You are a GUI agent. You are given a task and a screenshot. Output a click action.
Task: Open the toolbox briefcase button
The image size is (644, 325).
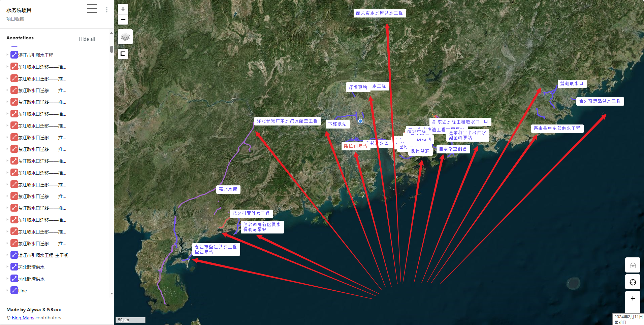click(x=633, y=265)
